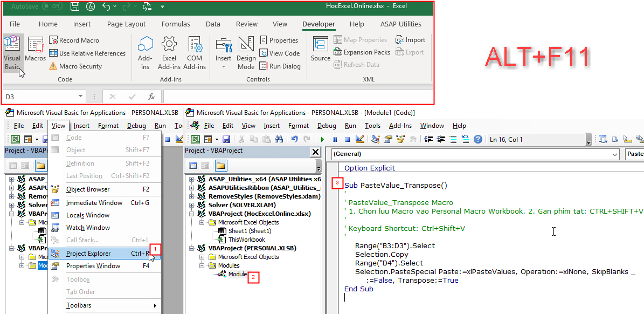Open COM Add-ins
The height and width of the screenshot is (314, 644).
coord(194,53)
